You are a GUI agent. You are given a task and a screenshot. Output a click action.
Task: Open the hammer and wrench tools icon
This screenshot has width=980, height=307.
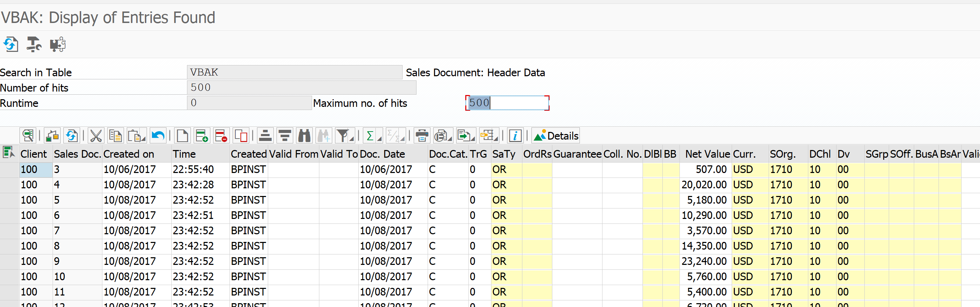point(34,45)
